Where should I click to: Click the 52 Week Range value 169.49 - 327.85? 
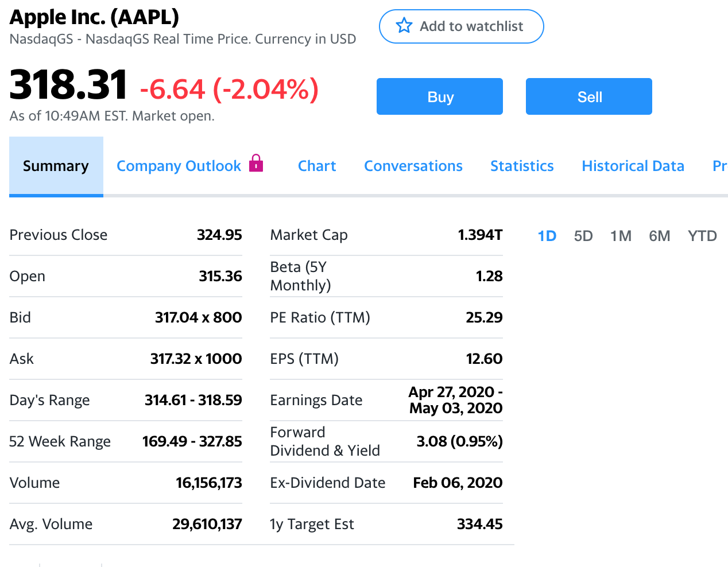(x=192, y=441)
